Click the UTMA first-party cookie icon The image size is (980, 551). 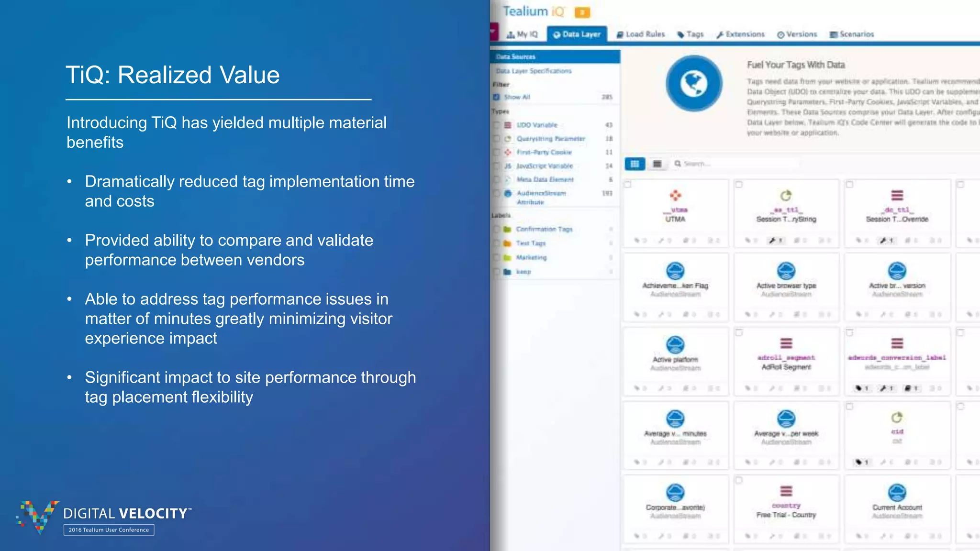point(675,195)
